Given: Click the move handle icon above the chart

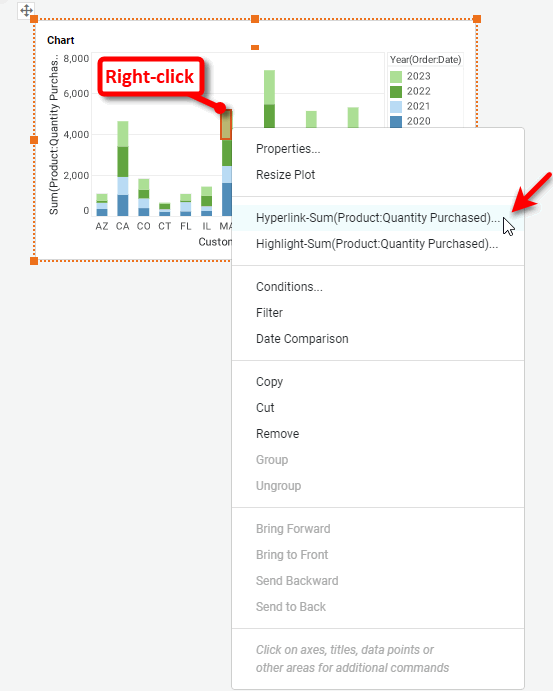Looking at the screenshot, I should [26, 10].
